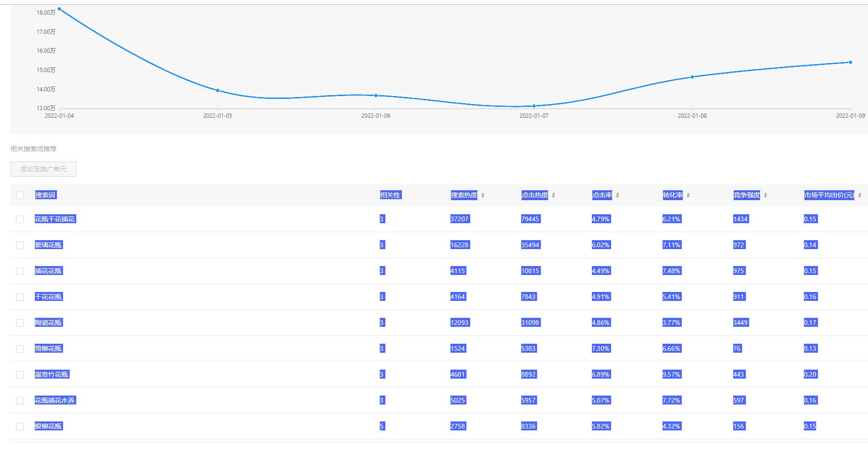The height and width of the screenshot is (453, 868).
Task: Tick the checkbox next to 陶瓷花瓶
Action: coord(20,323)
